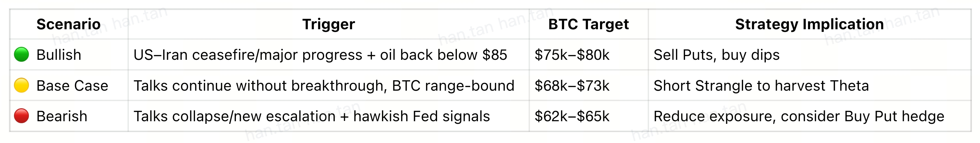Select the Scenario column header

(x=68, y=24)
